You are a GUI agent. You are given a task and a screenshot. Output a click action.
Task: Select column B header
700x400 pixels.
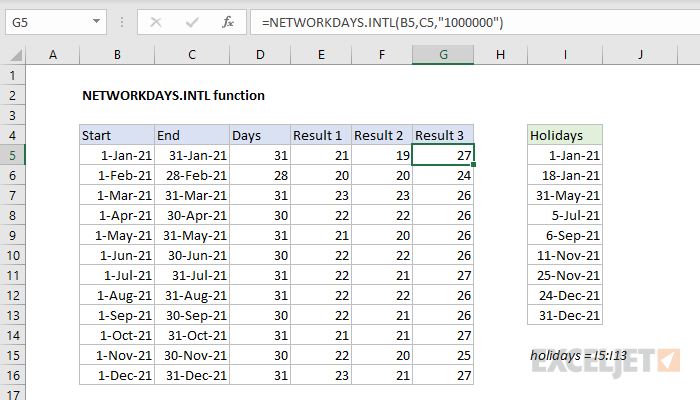pos(117,55)
